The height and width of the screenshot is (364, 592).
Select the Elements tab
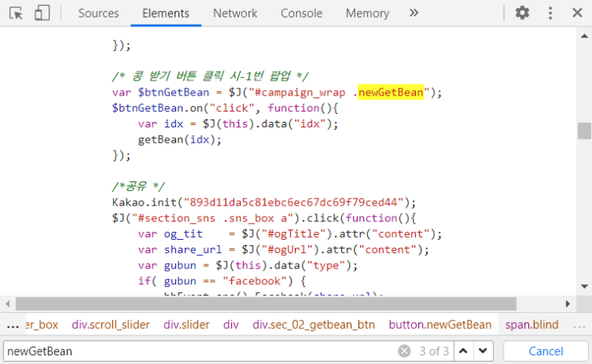[x=166, y=14]
